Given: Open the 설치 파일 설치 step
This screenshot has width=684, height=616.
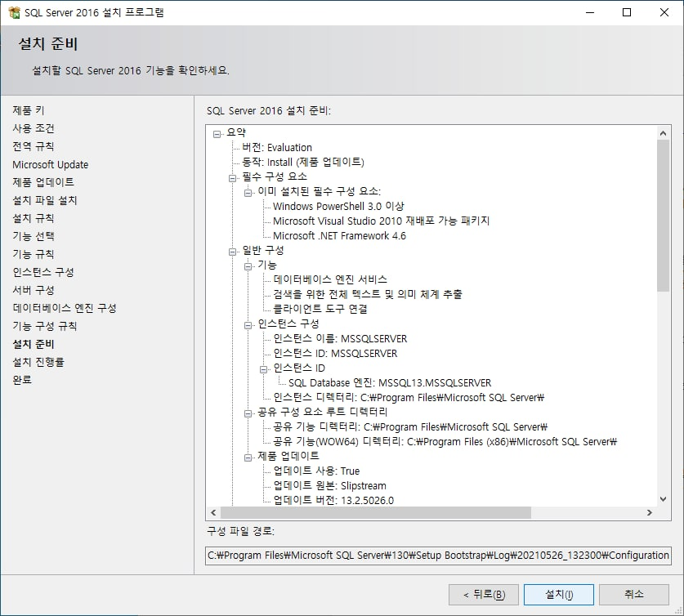Looking at the screenshot, I should pyautogui.click(x=45, y=200).
